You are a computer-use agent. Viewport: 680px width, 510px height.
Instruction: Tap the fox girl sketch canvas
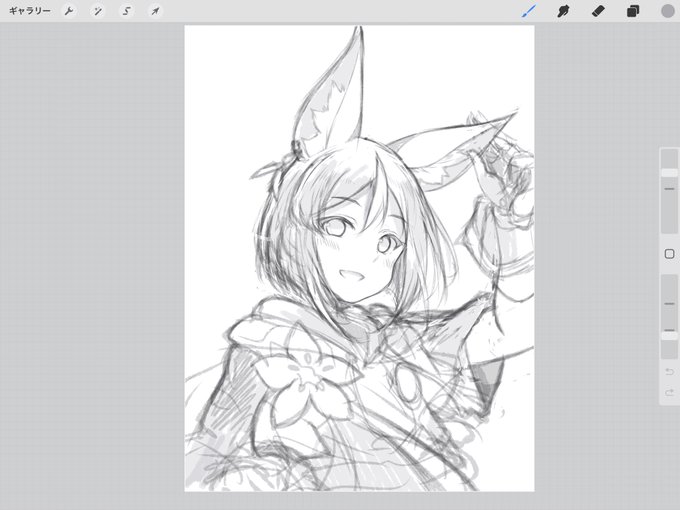tap(360, 258)
